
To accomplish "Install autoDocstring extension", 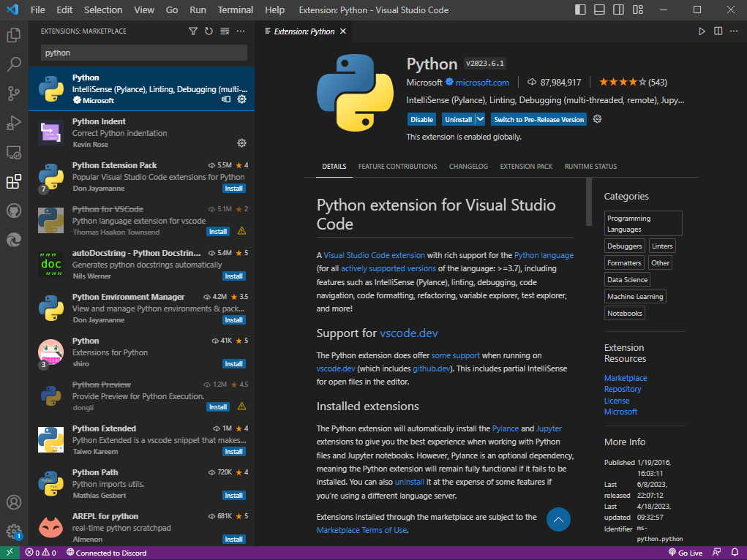I will [234, 276].
